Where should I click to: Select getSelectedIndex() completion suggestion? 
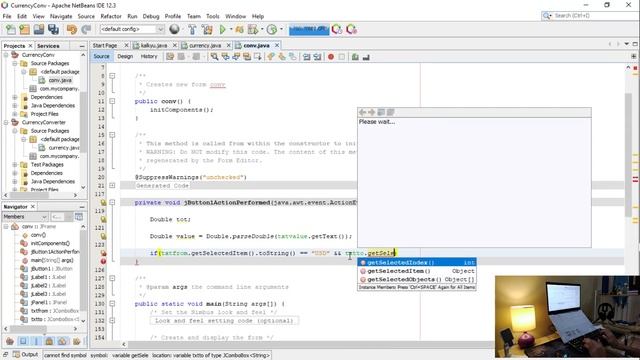tap(417, 262)
